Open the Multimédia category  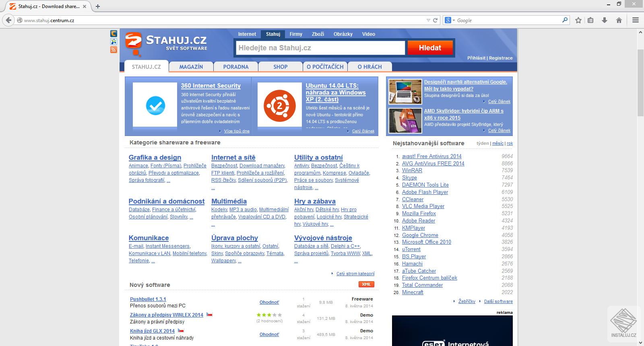pos(229,201)
